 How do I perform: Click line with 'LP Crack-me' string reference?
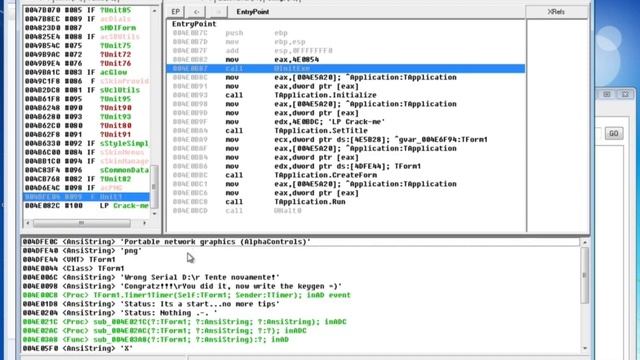[346, 122]
